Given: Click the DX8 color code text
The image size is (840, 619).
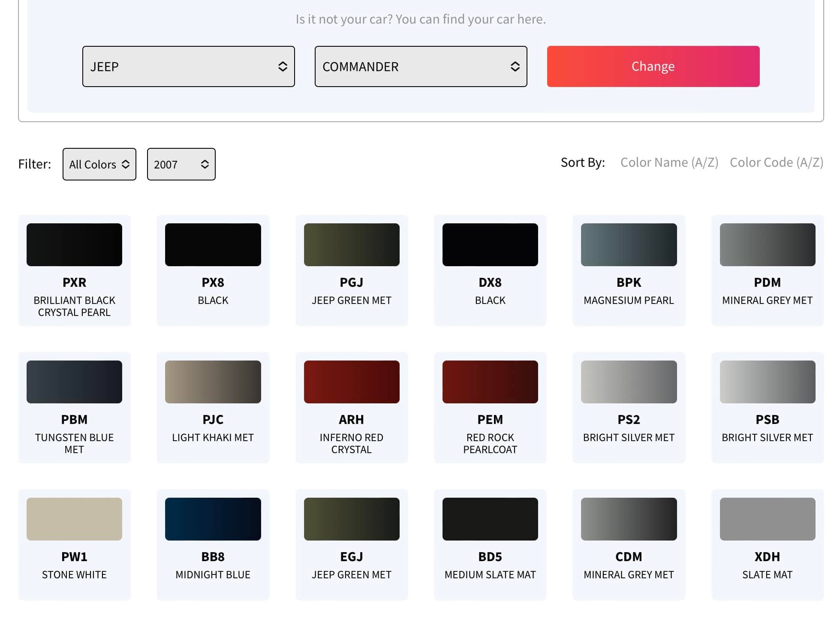Looking at the screenshot, I should 490,282.
